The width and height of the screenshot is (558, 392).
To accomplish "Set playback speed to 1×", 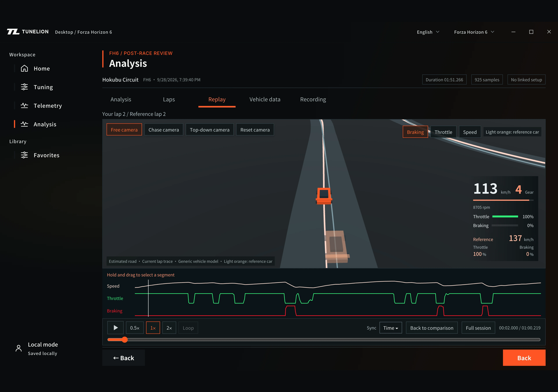I will point(153,328).
